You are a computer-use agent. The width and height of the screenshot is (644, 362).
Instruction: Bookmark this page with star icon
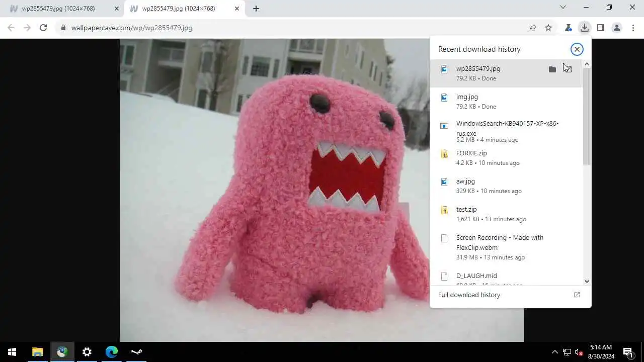pos(548,28)
